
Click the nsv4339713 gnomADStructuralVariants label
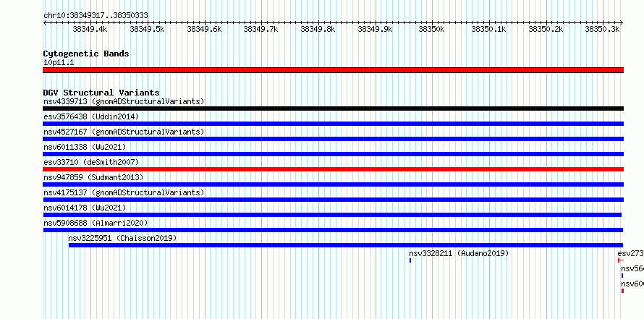(124, 101)
